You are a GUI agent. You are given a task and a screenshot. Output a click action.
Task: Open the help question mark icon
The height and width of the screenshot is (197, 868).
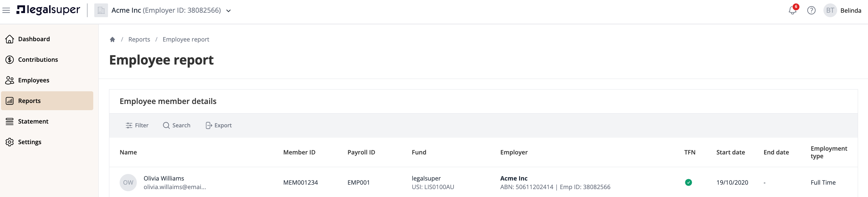(x=811, y=10)
